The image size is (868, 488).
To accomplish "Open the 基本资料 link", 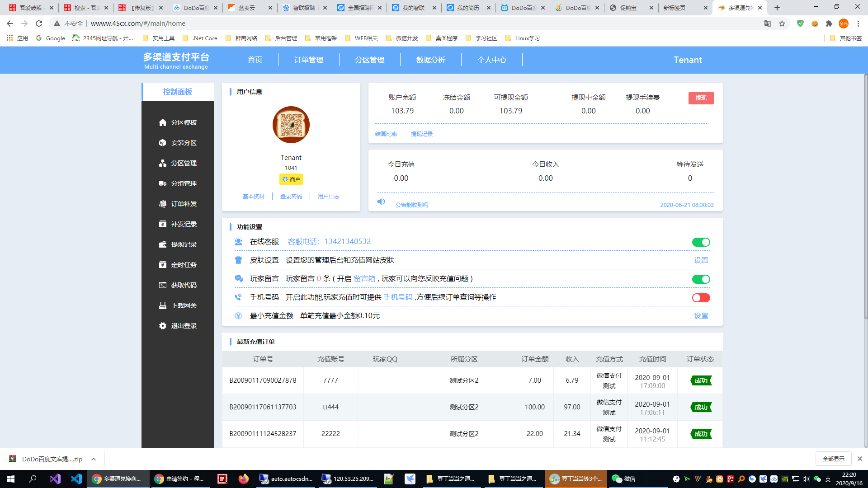I will [x=254, y=197].
